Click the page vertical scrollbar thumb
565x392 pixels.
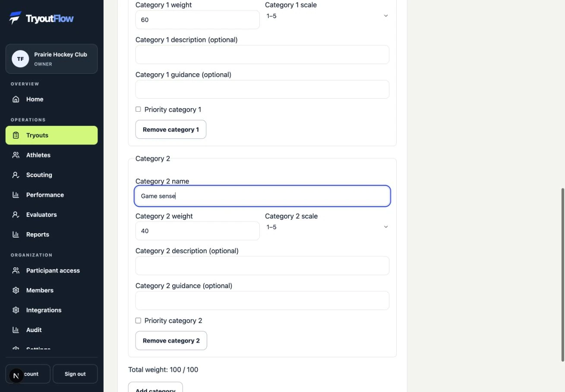[562, 275]
